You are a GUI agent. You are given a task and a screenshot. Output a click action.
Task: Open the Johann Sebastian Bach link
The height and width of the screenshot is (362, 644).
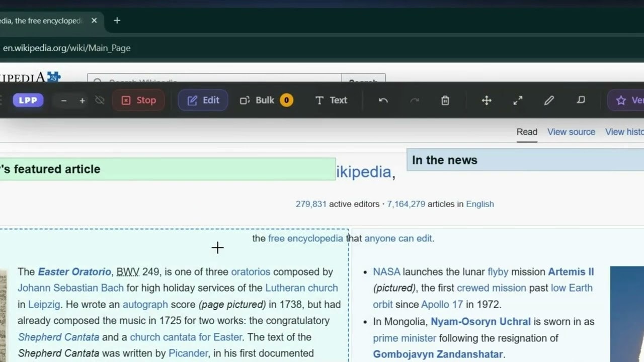click(x=70, y=288)
